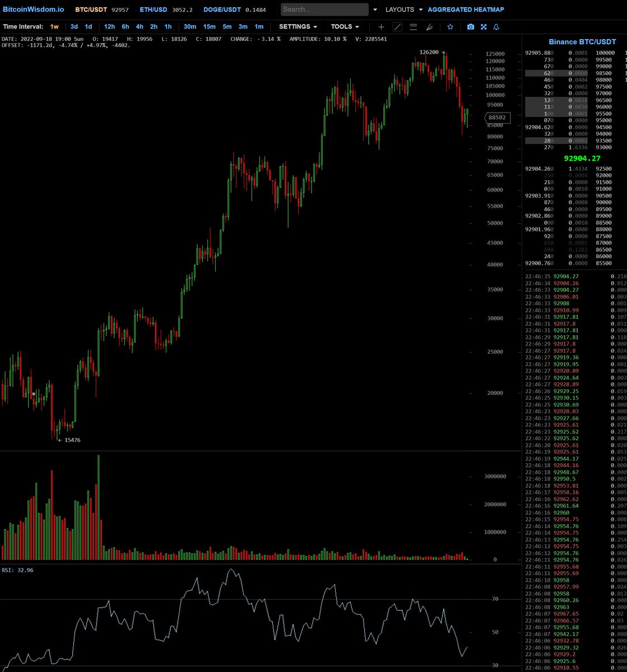Set time interval to 4h
Screen dimensions: 627x672
click(140, 26)
